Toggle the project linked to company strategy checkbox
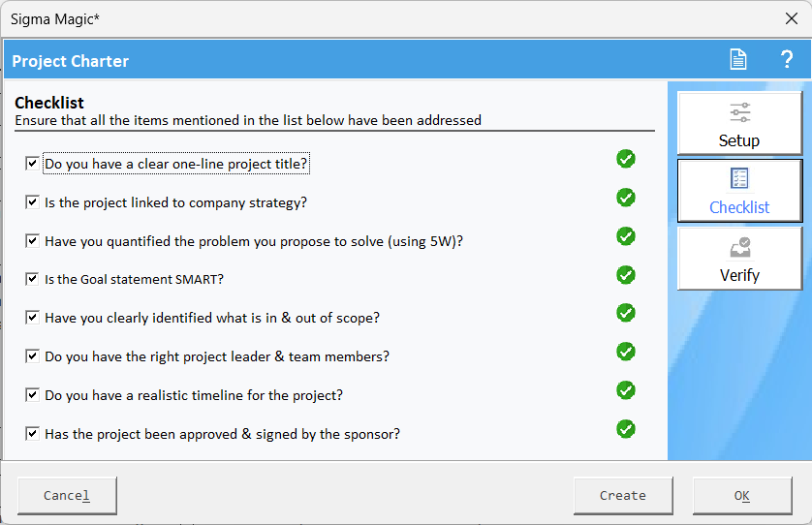812x525 pixels. (x=32, y=201)
